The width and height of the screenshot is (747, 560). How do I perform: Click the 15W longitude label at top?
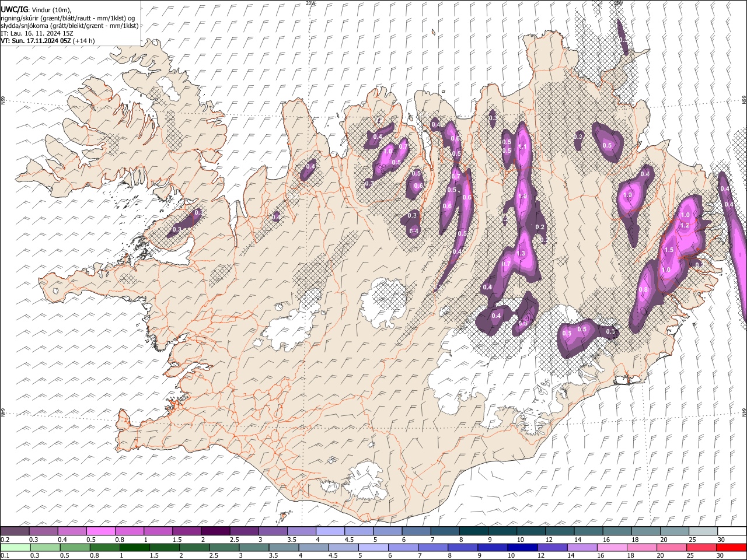(619, 3)
